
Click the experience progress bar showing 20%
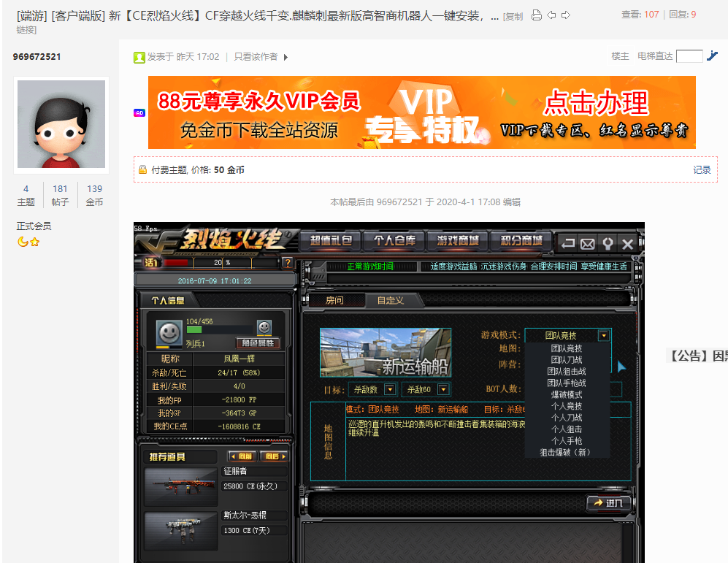tap(223, 263)
